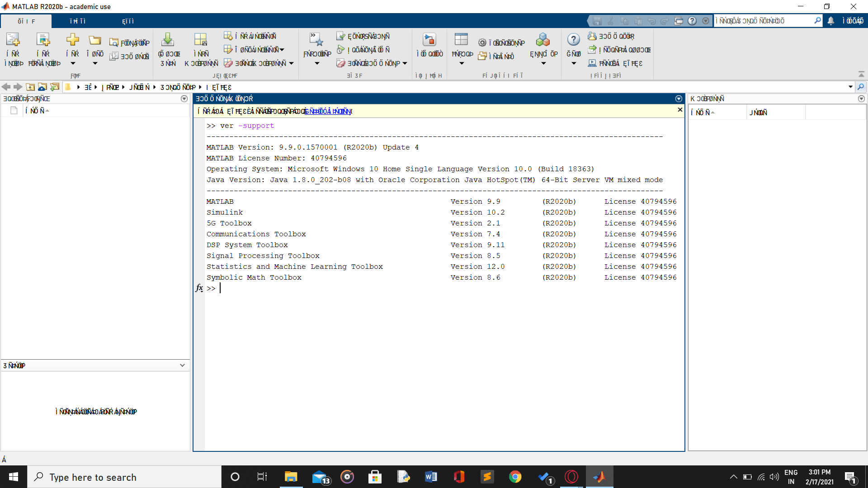Click the Set Path icon

[482, 56]
